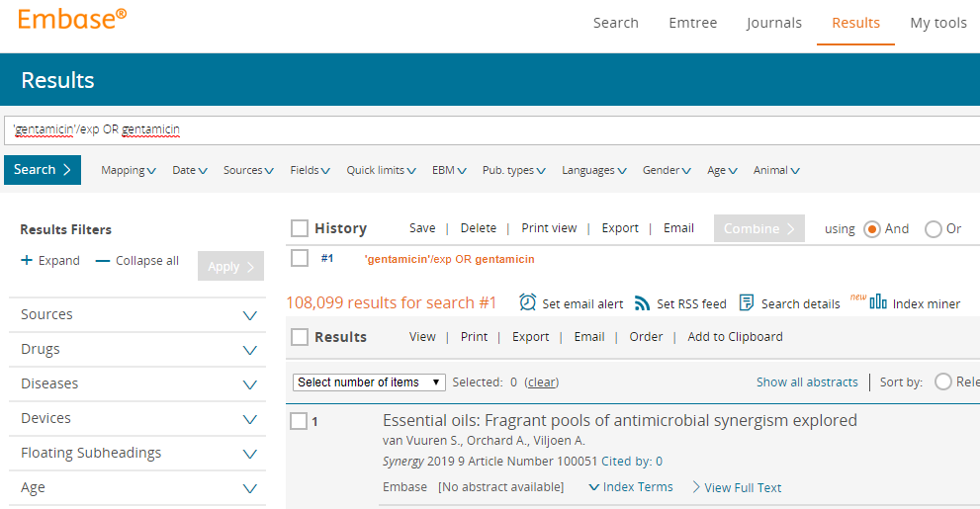Open the Index miner chart icon
The height and width of the screenshot is (509, 980).
coord(878,301)
